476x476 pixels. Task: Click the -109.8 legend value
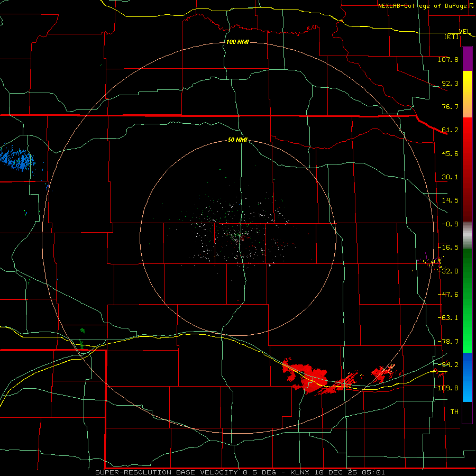(x=446, y=388)
